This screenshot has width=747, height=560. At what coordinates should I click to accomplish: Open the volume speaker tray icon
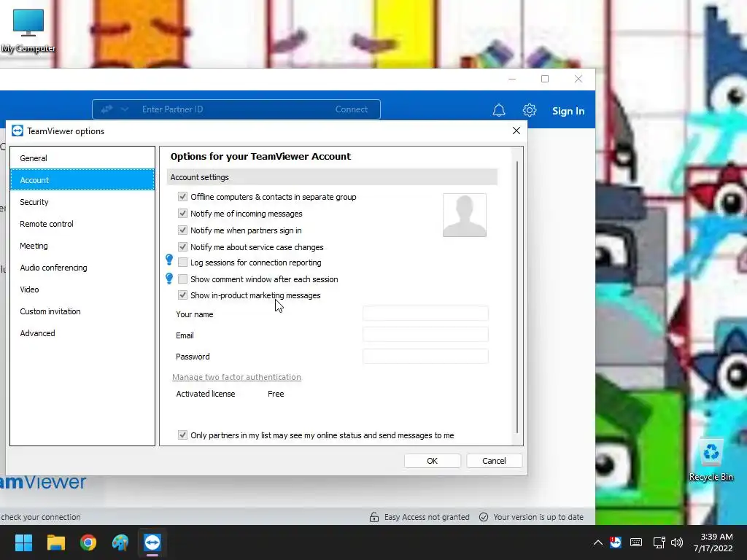677,542
